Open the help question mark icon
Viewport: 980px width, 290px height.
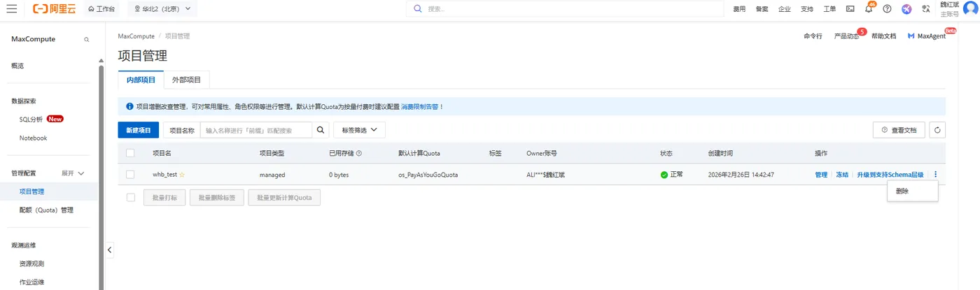[887, 9]
